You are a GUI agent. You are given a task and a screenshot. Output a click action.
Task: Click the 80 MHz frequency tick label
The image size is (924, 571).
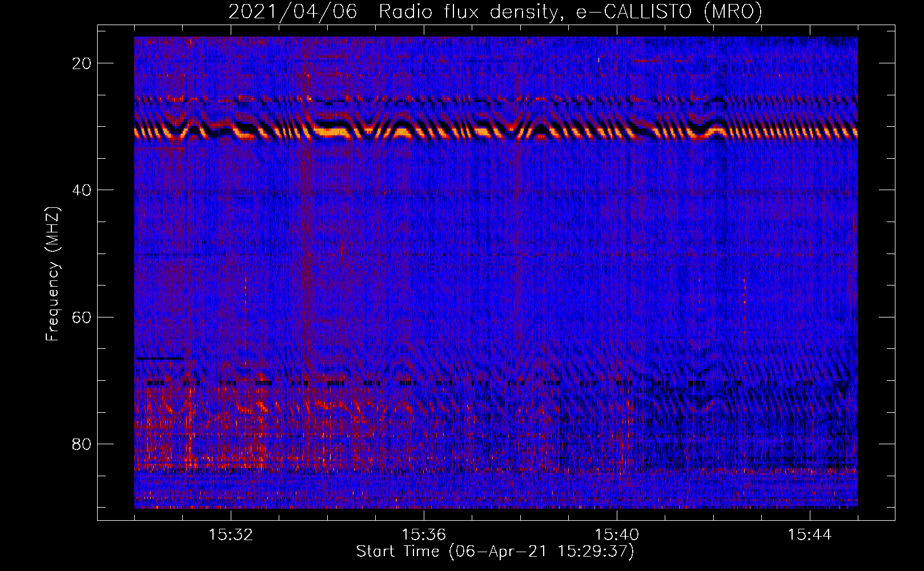pos(82,444)
